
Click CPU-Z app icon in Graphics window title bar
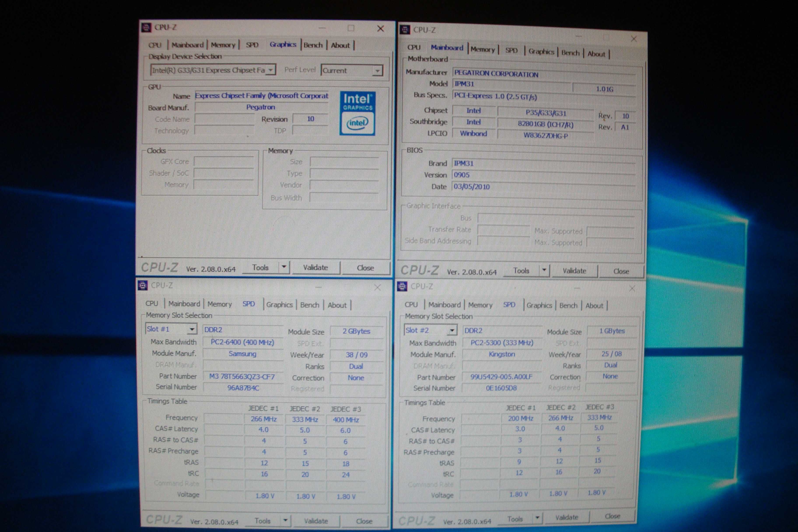click(146, 28)
